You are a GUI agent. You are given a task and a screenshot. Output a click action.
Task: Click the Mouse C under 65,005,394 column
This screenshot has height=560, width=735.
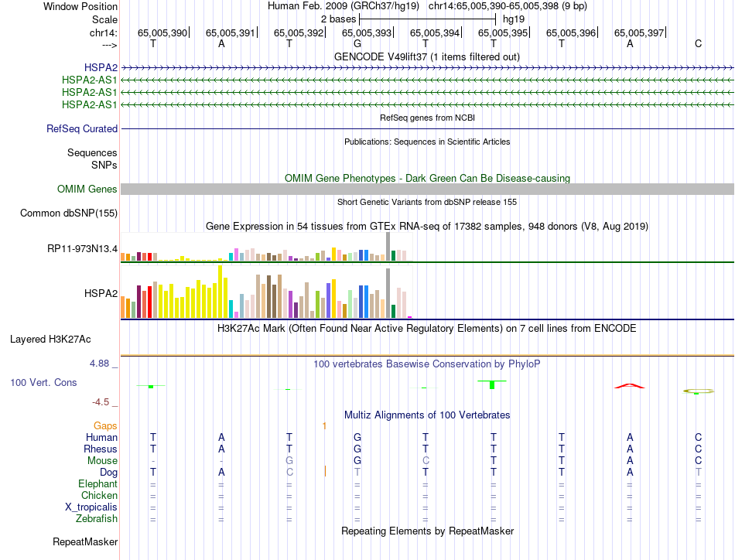426,461
